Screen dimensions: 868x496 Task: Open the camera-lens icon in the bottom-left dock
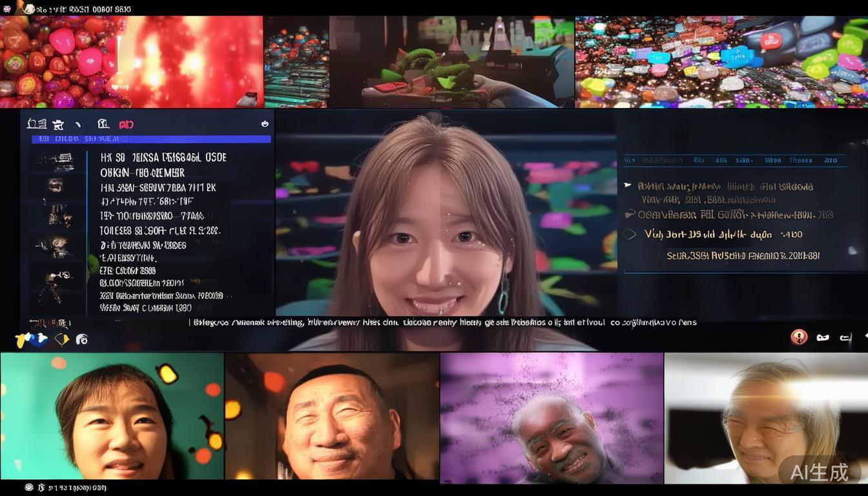pos(82,339)
